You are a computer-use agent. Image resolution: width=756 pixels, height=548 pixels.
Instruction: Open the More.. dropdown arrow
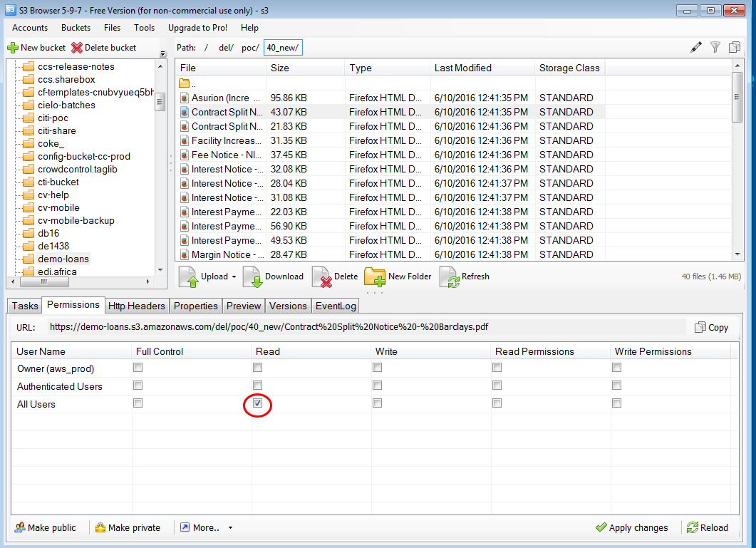pos(230,528)
